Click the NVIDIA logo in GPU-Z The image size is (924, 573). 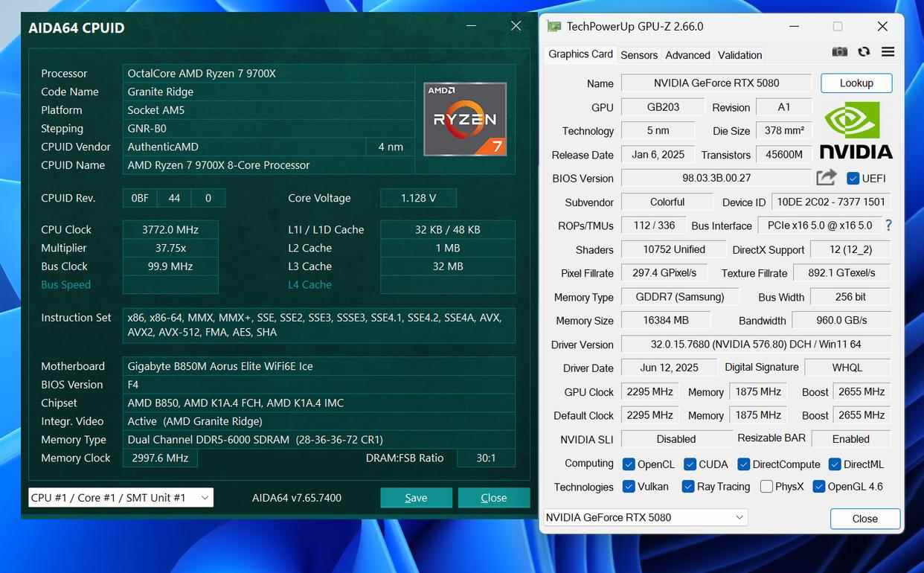pyautogui.click(x=856, y=131)
